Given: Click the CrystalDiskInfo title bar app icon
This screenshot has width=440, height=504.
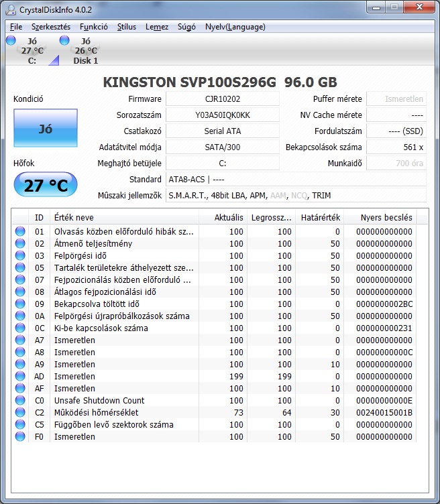Looking at the screenshot, I should 11,9.
